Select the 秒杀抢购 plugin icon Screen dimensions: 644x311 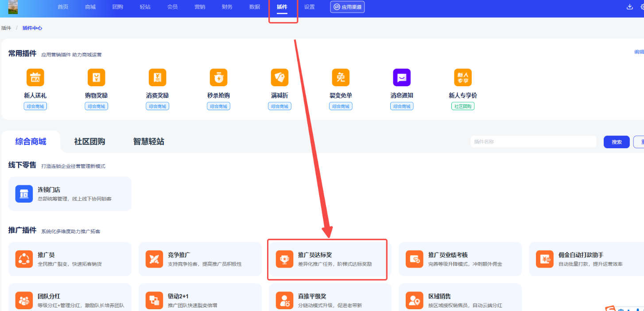coord(218,78)
